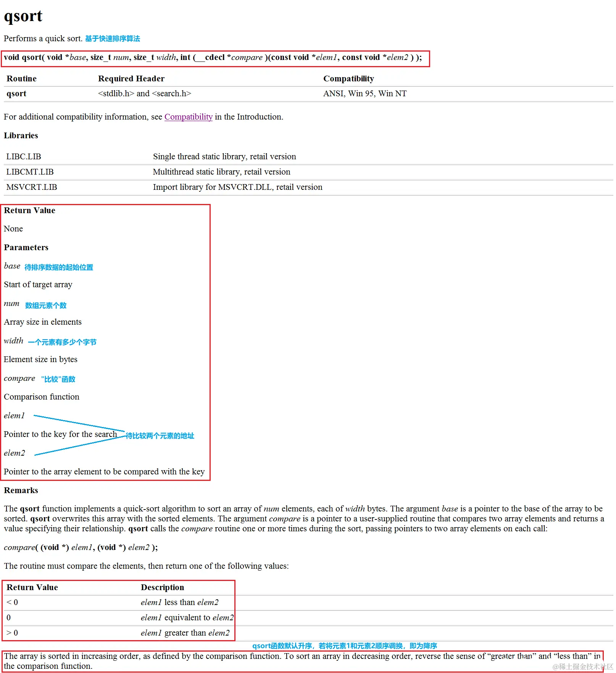616x673 pixels.
Task: Click 'Import library for MSVCRT.DLL, retail version'
Action: [237, 187]
